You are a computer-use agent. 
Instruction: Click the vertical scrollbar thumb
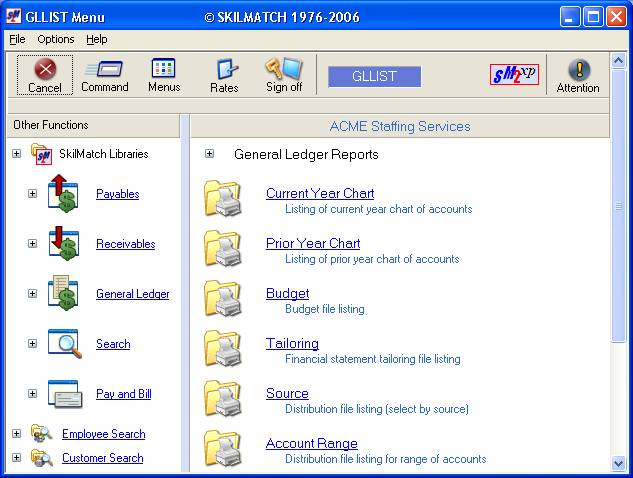coord(618,206)
